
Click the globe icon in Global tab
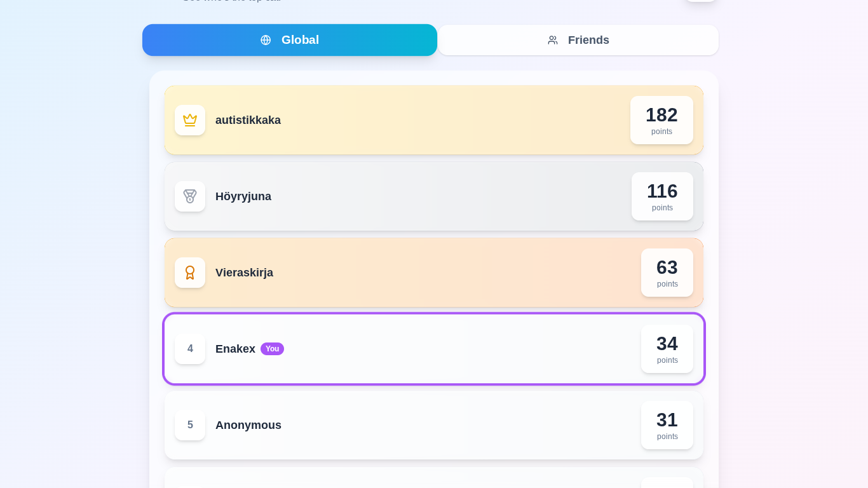pos(266,40)
